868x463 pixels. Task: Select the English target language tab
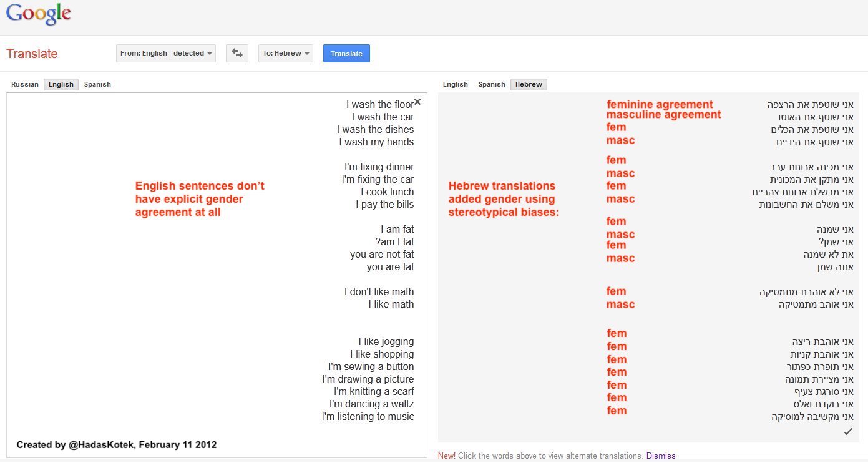pos(456,84)
